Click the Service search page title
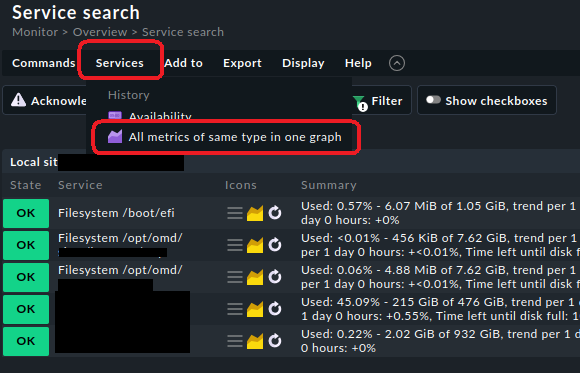Screen dimensions: 580x373 [x=76, y=13]
